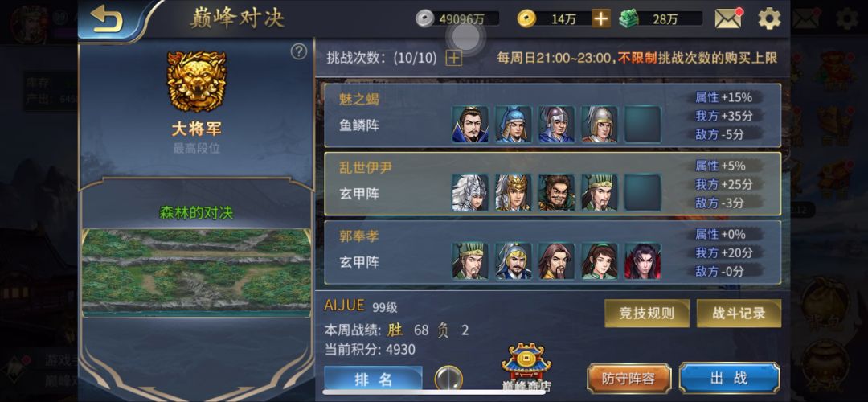Open the 排名 ranking tab
This screenshot has width=868, height=402.
click(373, 379)
